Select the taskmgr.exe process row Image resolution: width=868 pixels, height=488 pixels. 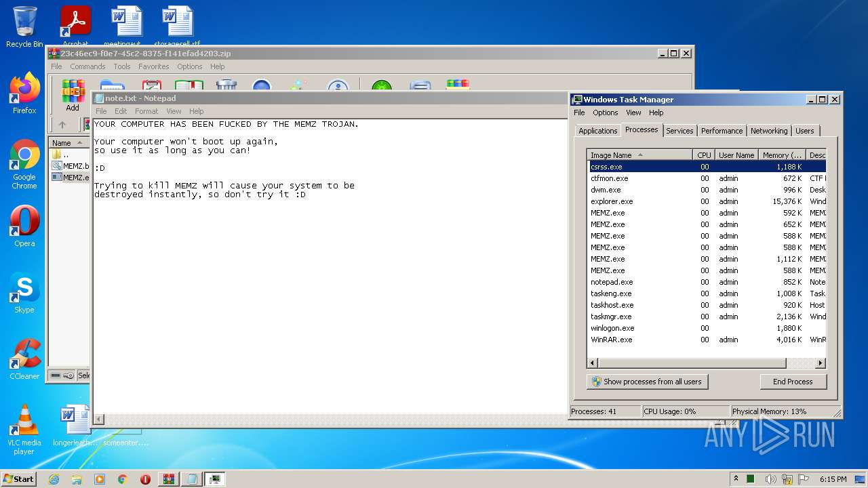click(707, 317)
